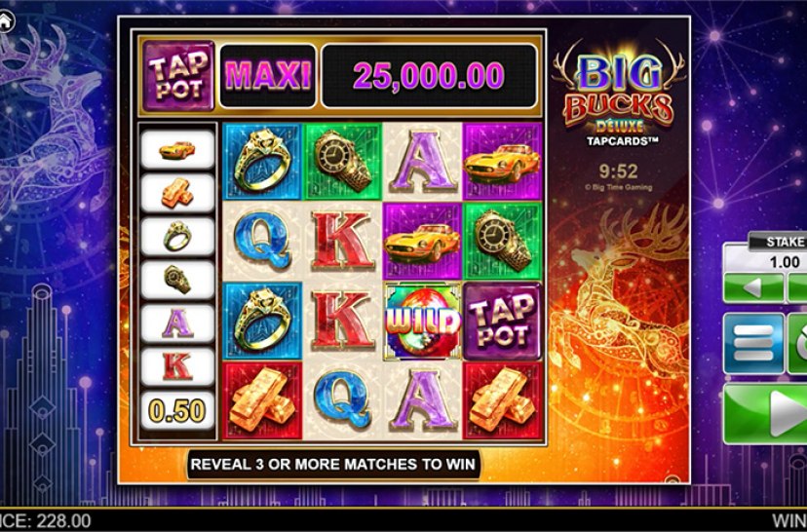Click the 25,000.00 jackpot amount display

[429, 76]
